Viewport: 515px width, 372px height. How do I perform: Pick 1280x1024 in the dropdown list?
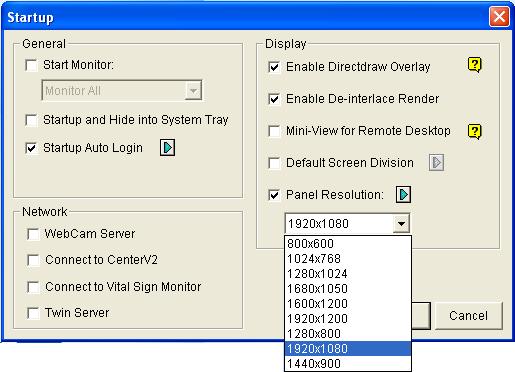[x=348, y=274]
